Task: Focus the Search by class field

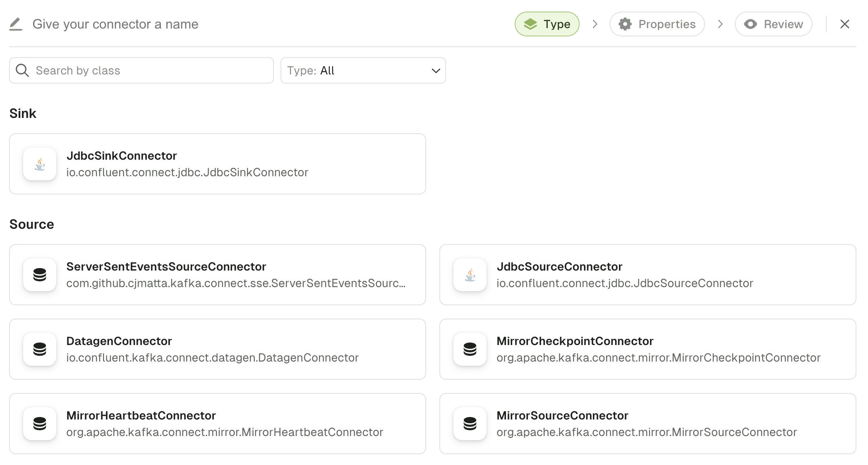Action: click(x=141, y=70)
